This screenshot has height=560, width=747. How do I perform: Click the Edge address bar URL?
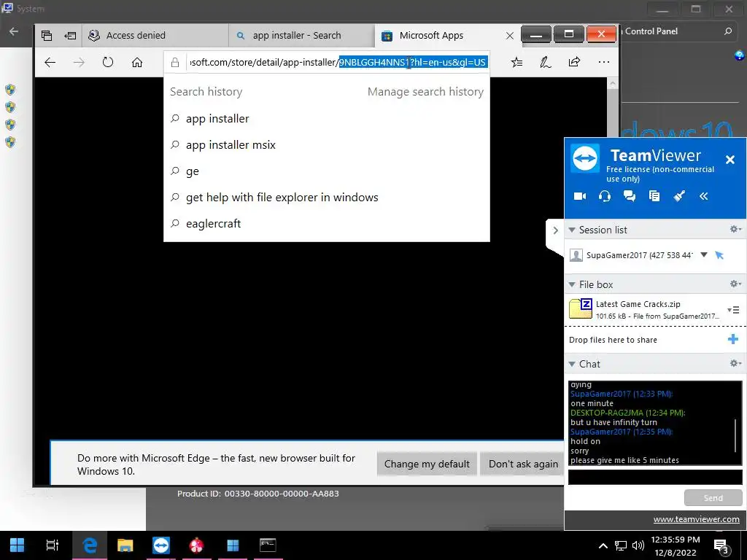[x=338, y=63]
